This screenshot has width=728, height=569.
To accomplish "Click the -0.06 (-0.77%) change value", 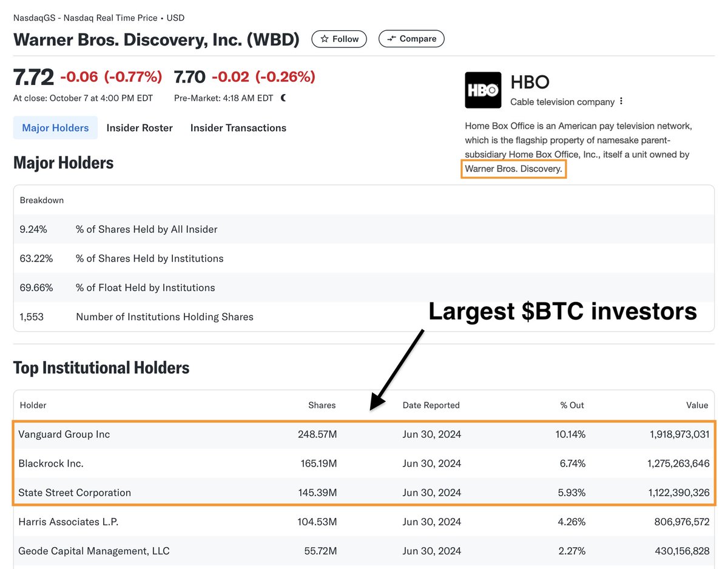I will tap(112, 77).
